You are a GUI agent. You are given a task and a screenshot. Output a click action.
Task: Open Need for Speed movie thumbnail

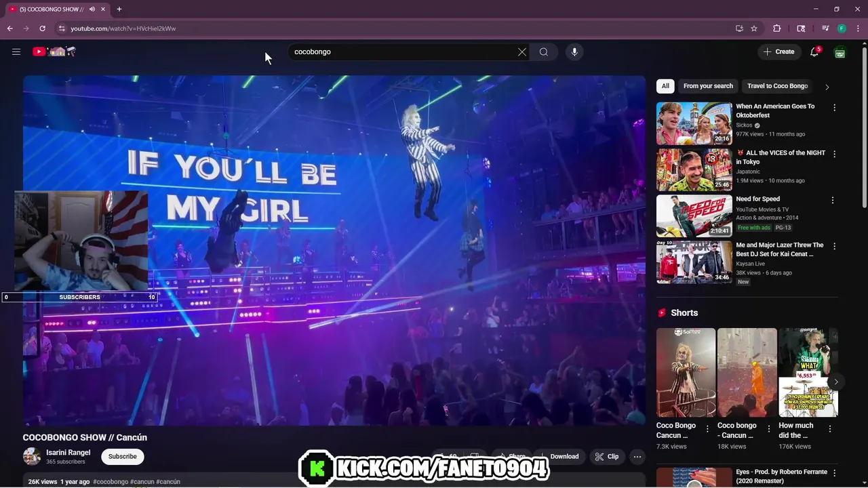click(694, 216)
